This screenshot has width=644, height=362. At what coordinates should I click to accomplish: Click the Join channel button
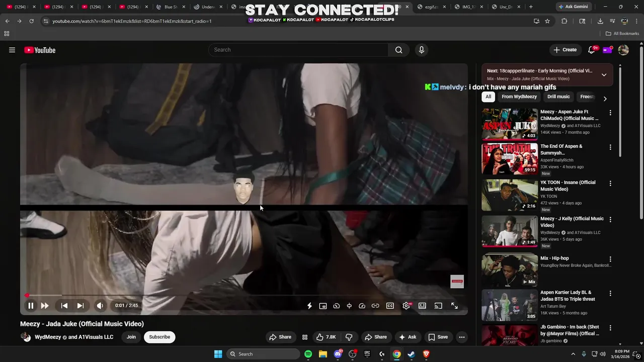point(131,337)
